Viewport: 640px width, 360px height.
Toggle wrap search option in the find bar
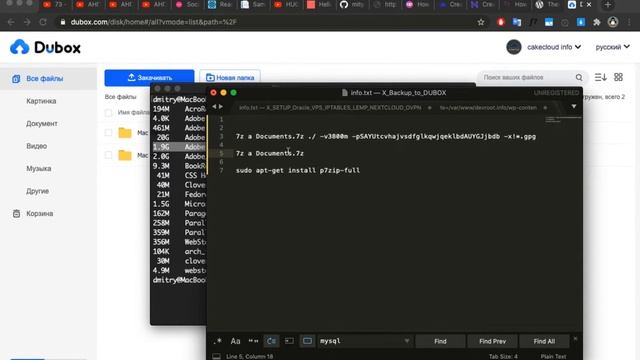click(x=271, y=341)
